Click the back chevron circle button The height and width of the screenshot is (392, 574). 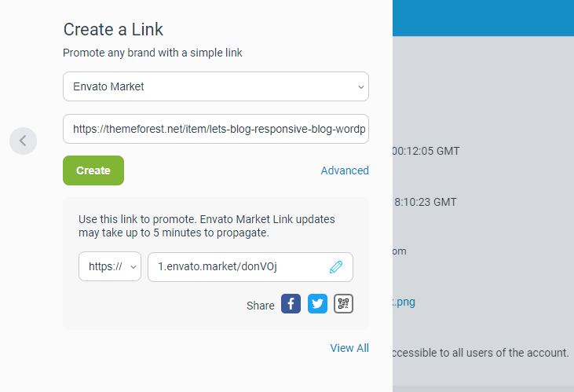coord(23,141)
